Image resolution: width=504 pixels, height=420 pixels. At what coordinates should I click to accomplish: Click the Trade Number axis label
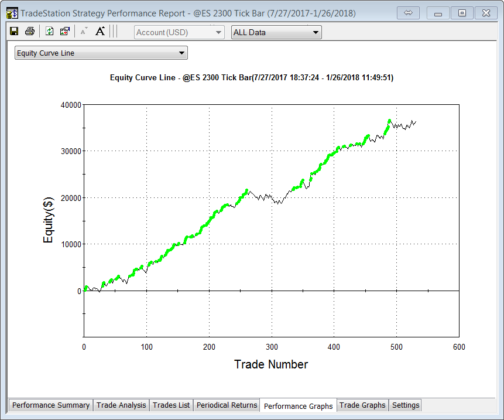pyautogui.click(x=271, y=364)
